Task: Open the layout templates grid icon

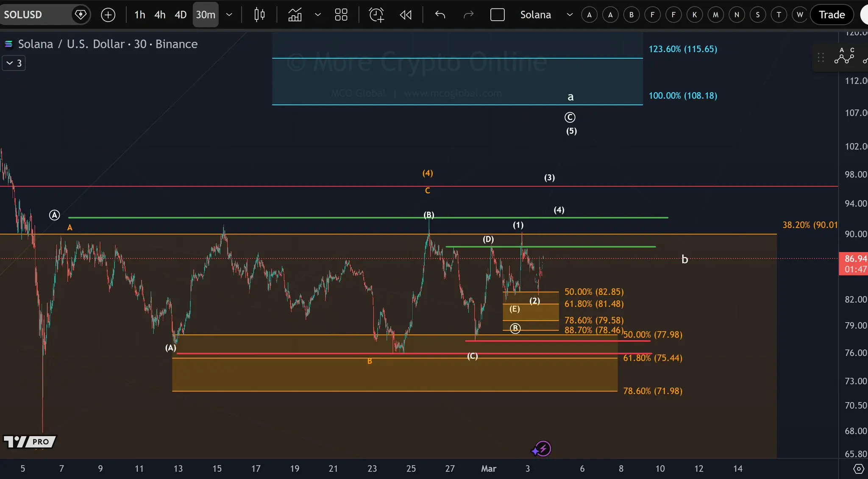Action: point(341,15)
